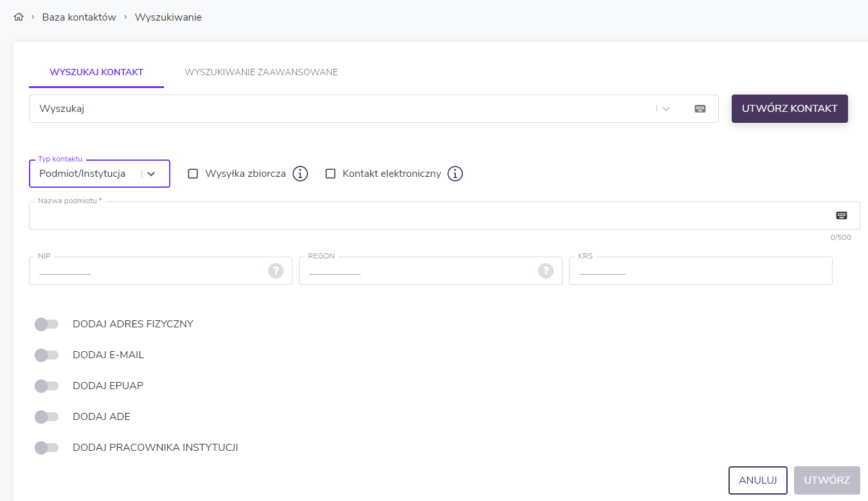
Task: Click the REGON field help question mark
Action: (546, 271)
